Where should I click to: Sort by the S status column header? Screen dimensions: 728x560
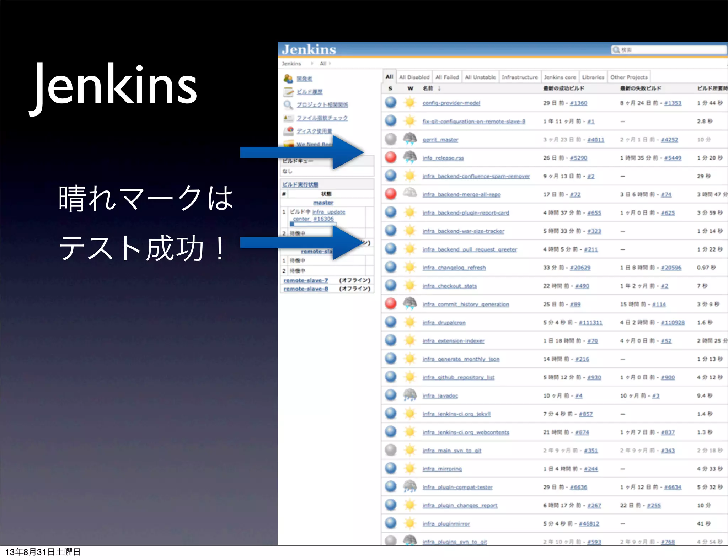pos(390,88)
